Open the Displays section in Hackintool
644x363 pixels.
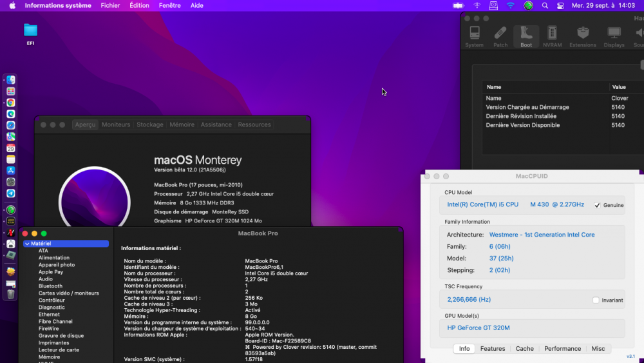[614, 37]
